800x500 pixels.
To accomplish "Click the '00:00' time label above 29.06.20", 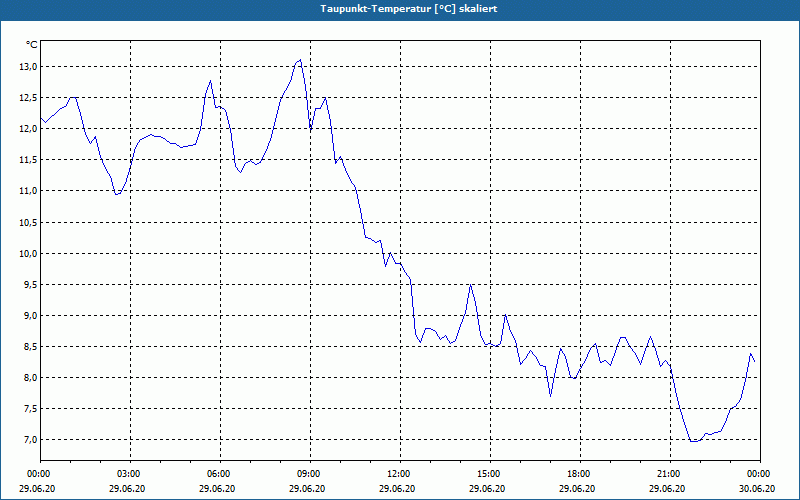I will (38, 474).
